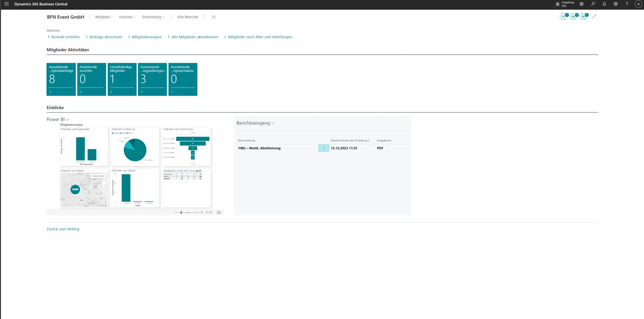Click the help question mark icon

[627, 4]
